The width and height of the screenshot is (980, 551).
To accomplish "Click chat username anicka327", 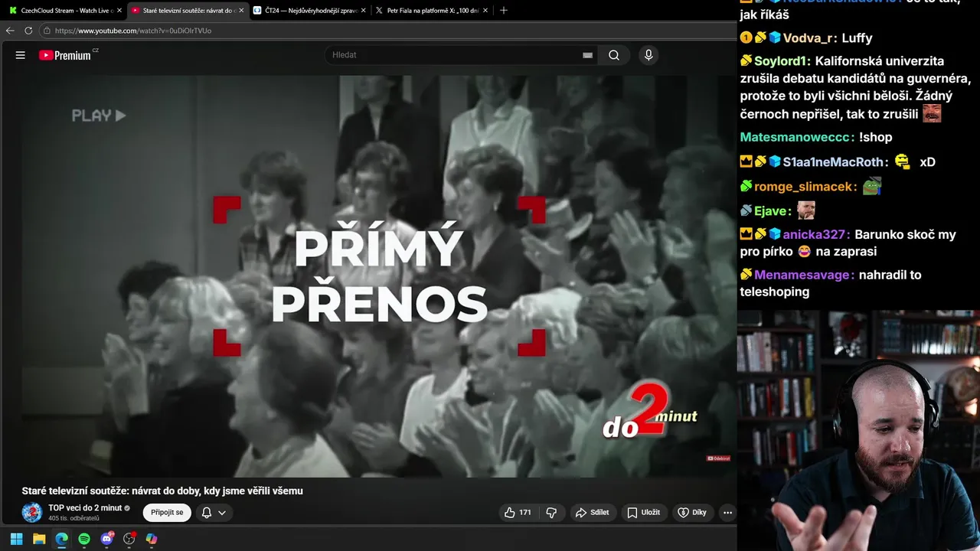I will 815,235.
